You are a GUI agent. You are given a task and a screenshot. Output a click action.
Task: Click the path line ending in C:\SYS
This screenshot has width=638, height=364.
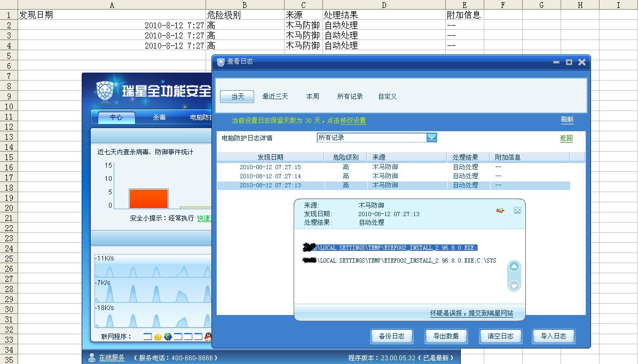click(x=399, y=260)
